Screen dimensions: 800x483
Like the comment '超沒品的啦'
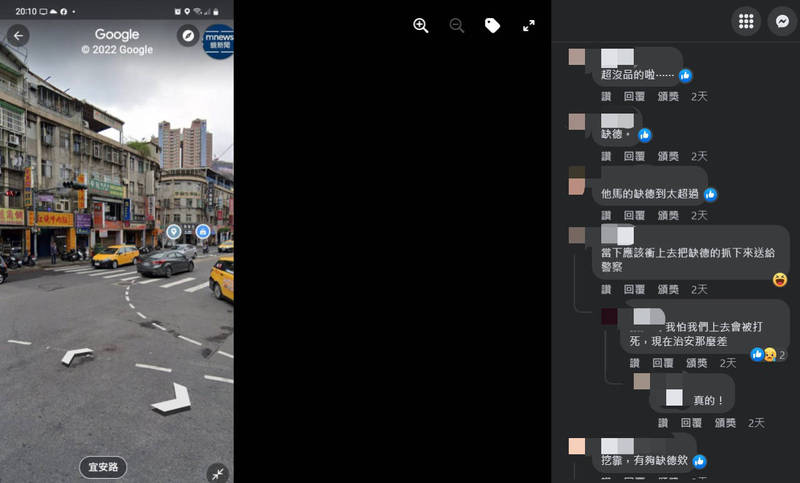tap(606, 97)
